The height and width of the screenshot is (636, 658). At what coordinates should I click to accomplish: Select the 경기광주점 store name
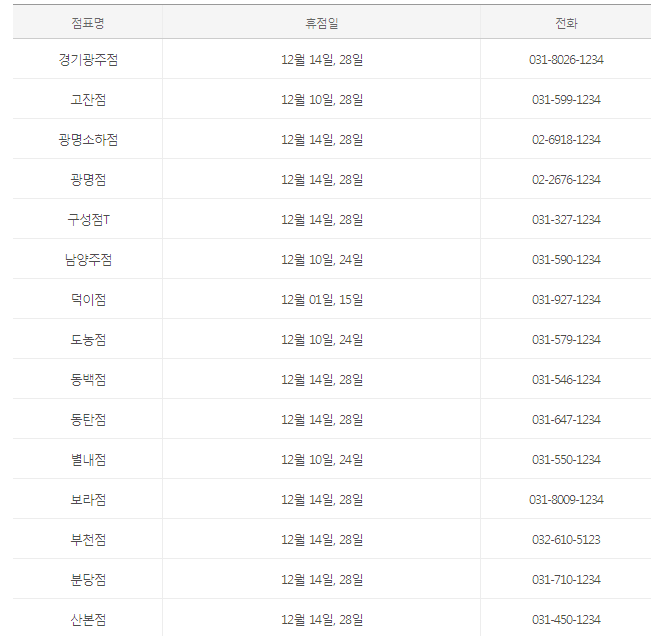point(88,60)
